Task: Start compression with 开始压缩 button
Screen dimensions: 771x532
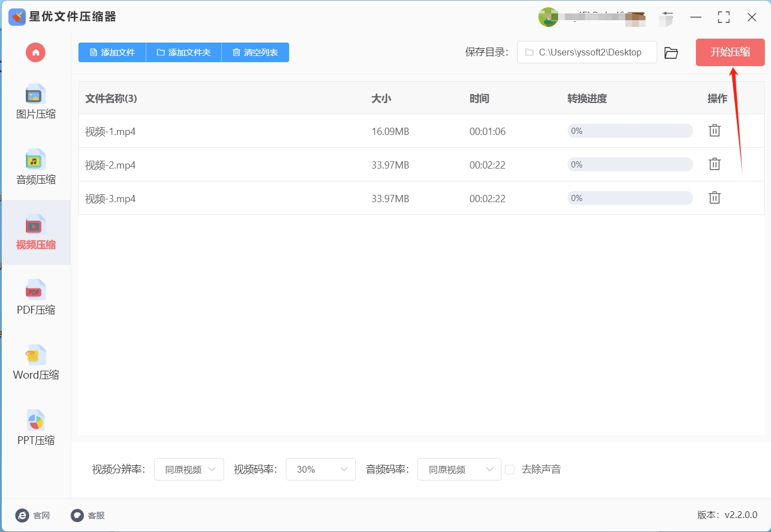Action: 730,53
